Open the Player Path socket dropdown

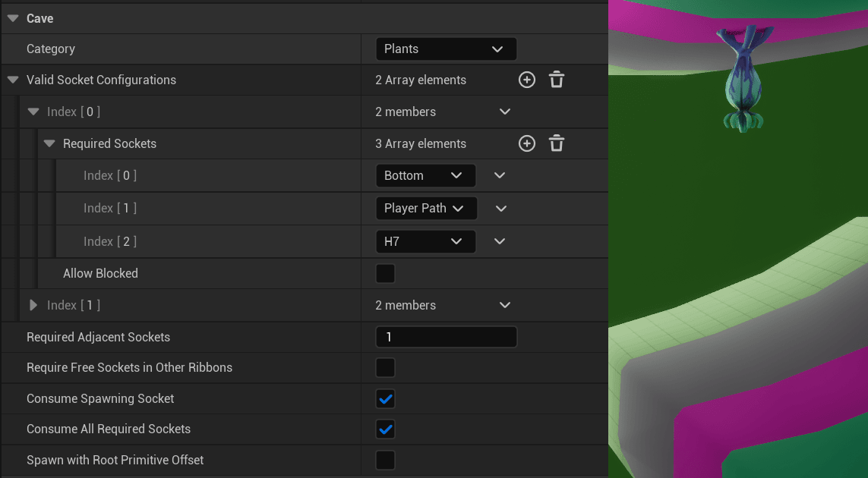426,208
